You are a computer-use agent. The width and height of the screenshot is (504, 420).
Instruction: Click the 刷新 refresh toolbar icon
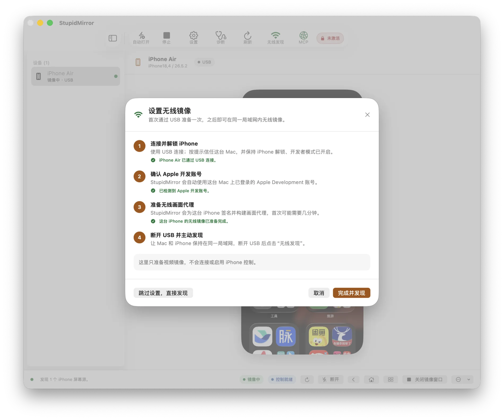point(247,38)
